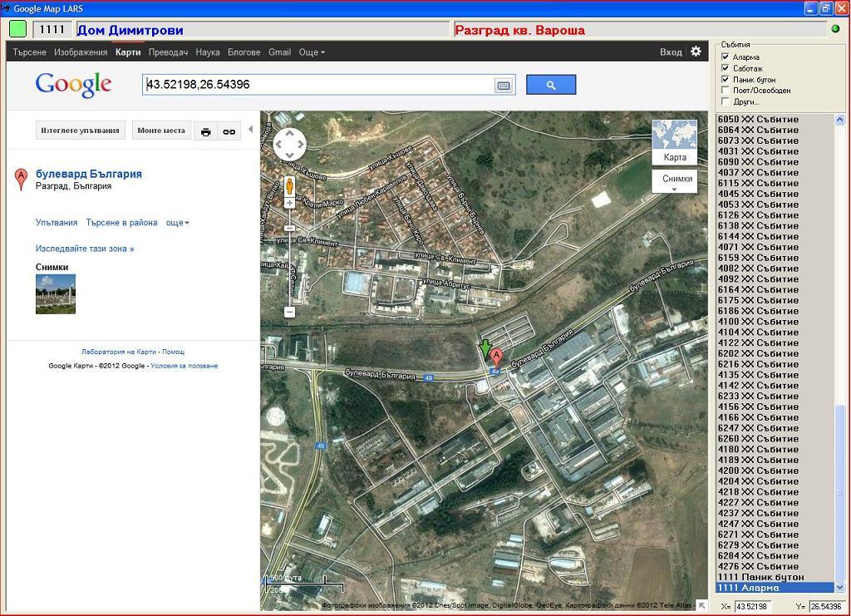The width and height of the screenshot is (851, 616).
Task: Click event list scroll down arrow
Action: click(x=839, y=587)
